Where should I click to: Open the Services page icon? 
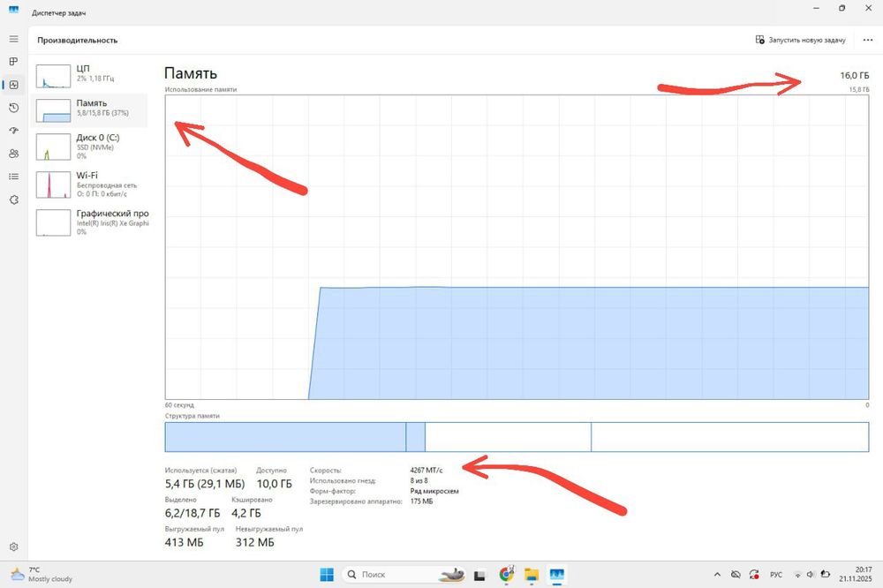click(13, 200)
